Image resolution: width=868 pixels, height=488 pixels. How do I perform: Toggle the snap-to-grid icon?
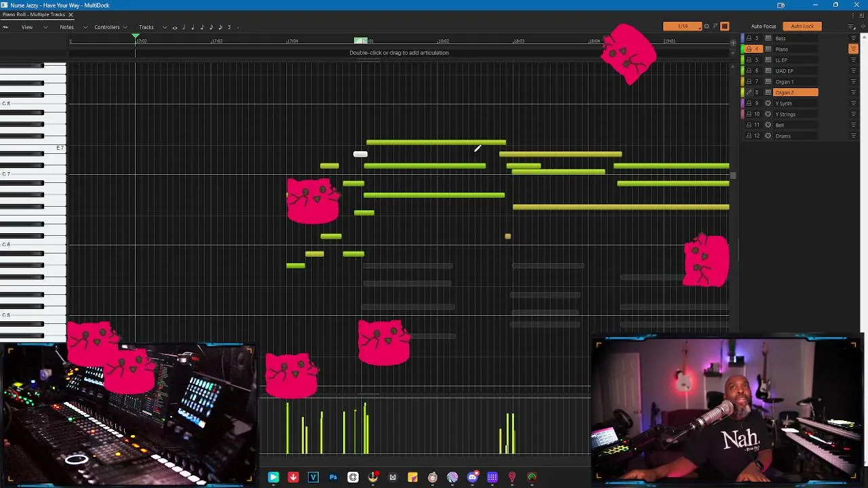724,26
